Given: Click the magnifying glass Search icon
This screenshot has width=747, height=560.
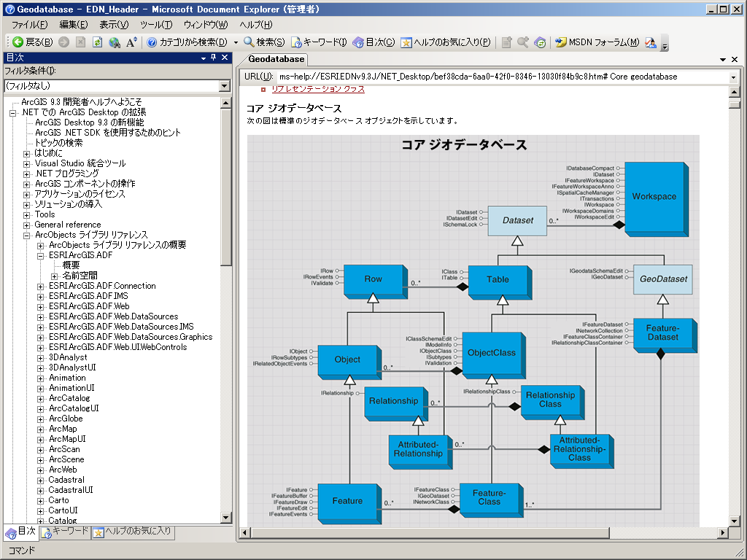Looking at the screenshot, I should point(249,42).
